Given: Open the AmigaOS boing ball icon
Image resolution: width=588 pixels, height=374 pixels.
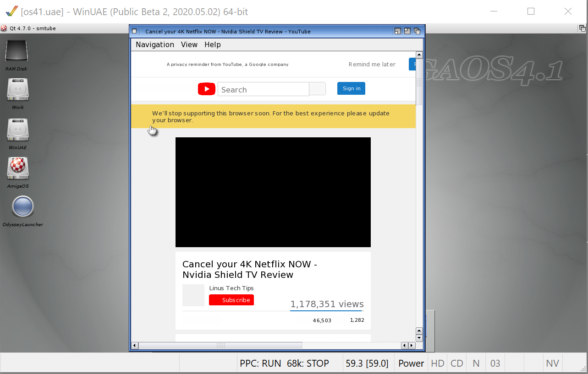Looking at the screenshot, I should coord(18,168).
